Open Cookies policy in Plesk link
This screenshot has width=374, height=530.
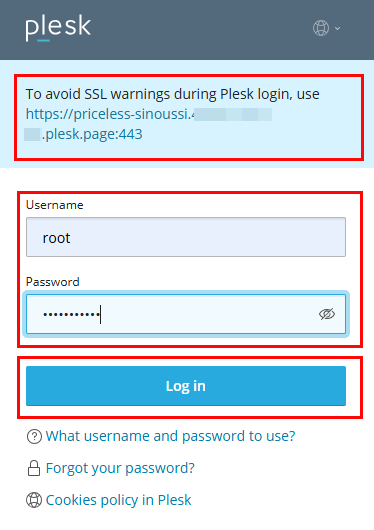(118, 500)
